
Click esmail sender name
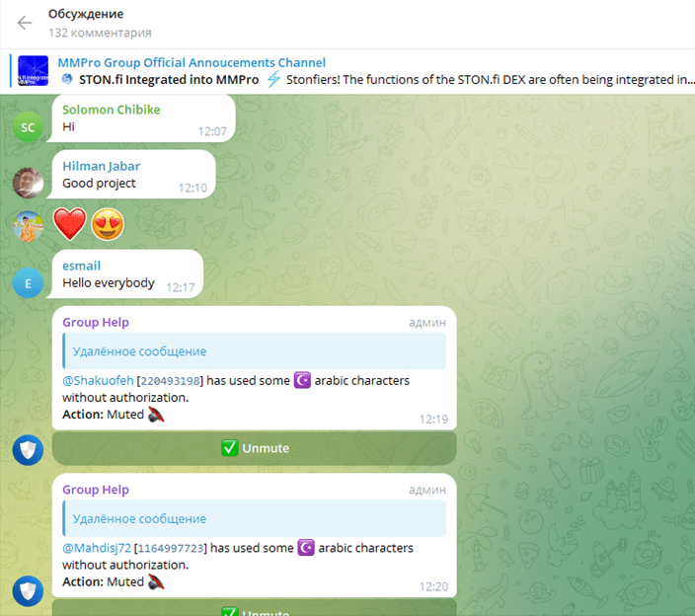click(x=82, y=266)
